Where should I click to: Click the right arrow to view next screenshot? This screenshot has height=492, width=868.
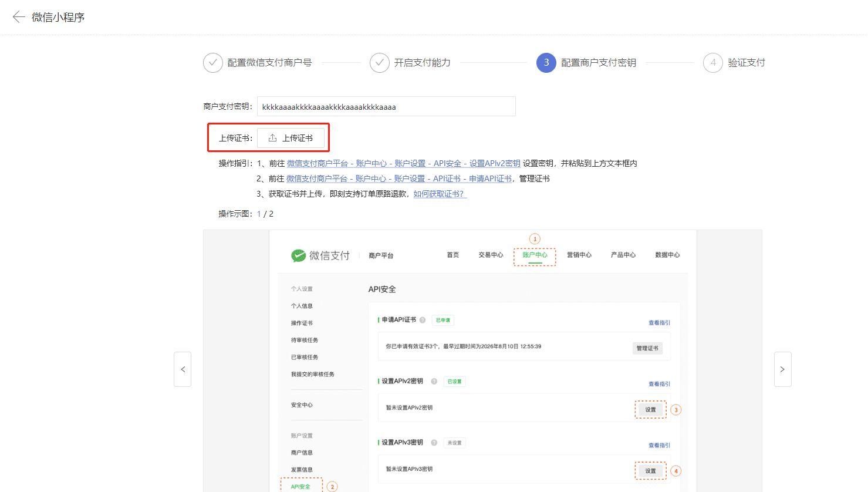point(782,369)
